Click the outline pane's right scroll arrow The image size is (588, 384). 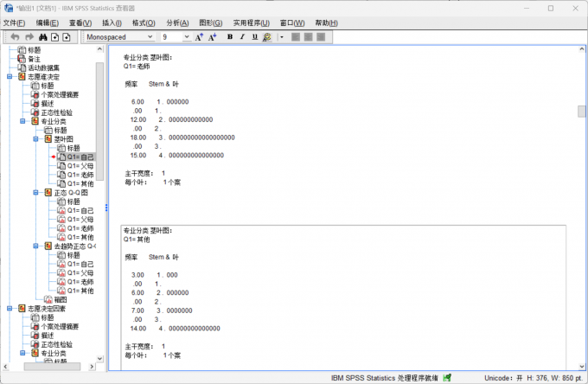92,367
